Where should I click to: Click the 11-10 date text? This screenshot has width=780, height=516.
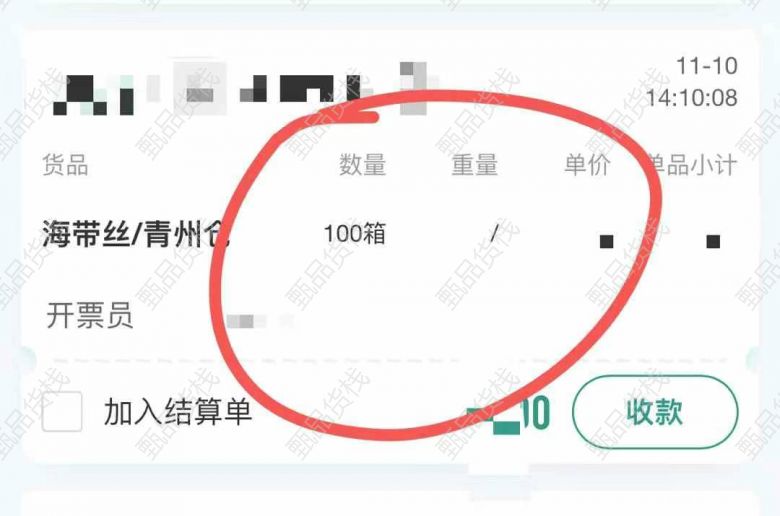[x=706, y=66]
